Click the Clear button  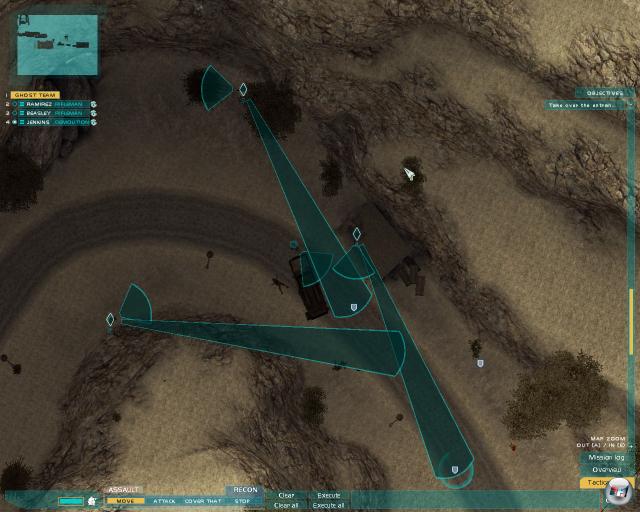(286, 495)
